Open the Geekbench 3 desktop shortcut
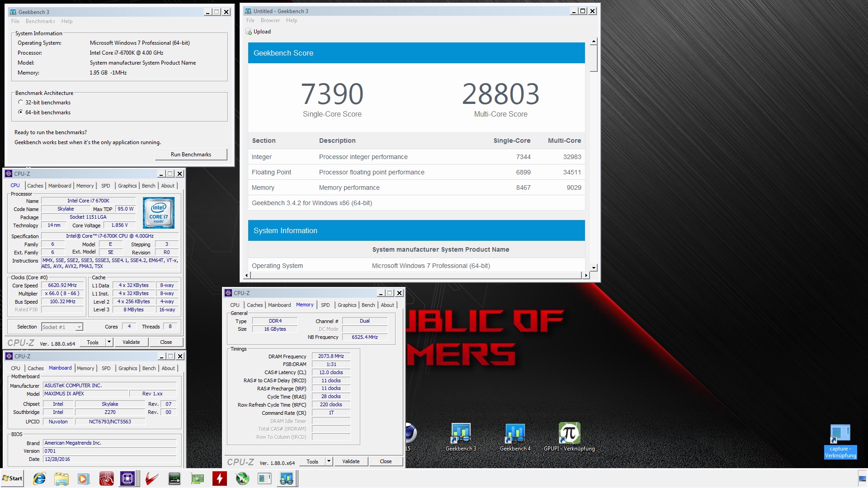 coord(461,437)
